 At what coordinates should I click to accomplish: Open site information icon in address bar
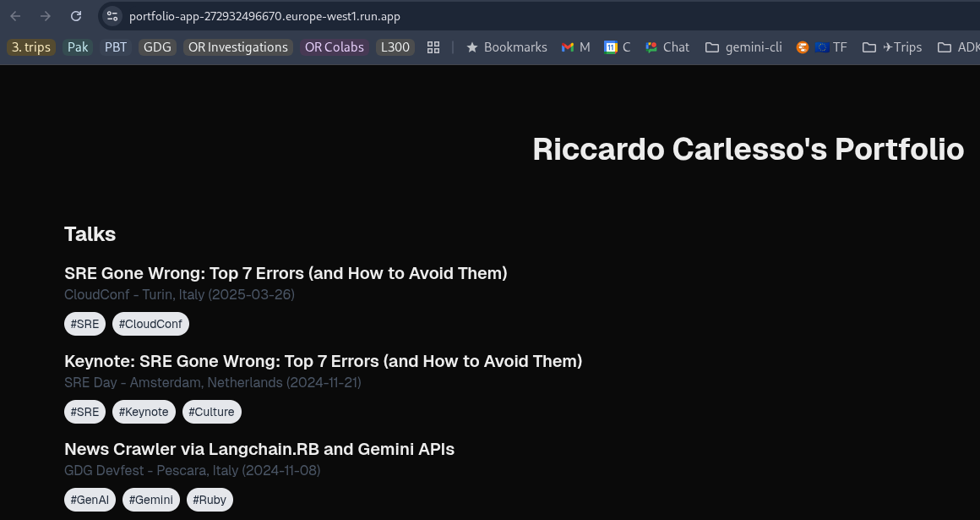(x=112, y=16)
